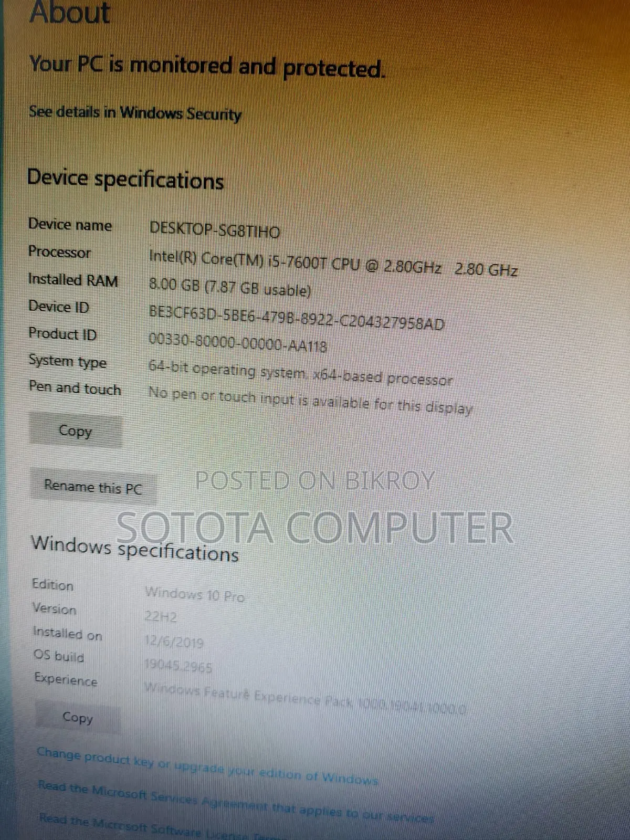Click the Version label
Image resolution: width=630 pixels, height=840 pixels.
54,608
